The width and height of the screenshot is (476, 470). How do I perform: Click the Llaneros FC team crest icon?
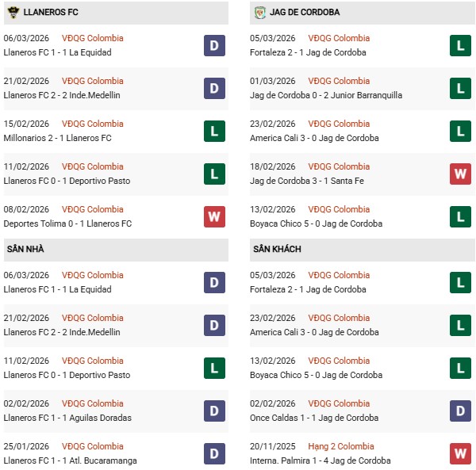(12, 12)
